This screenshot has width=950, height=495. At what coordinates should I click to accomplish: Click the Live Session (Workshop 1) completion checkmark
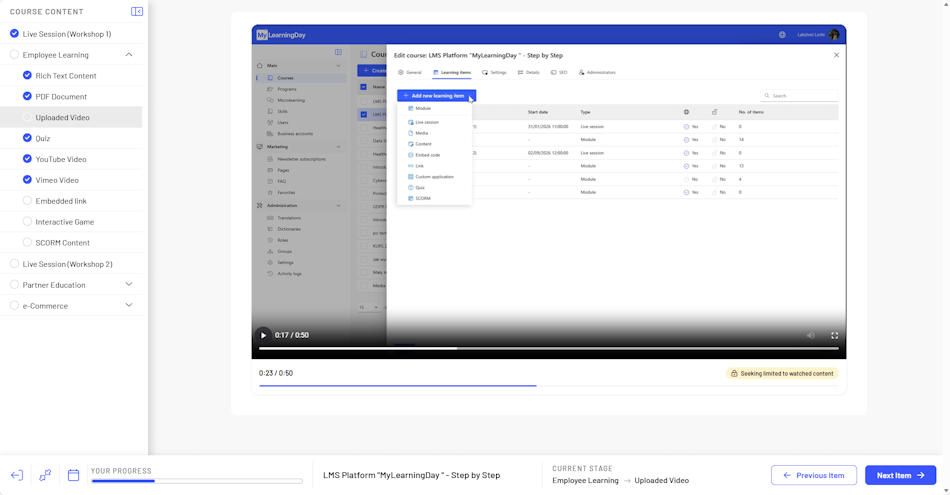[x=15, y=34]
